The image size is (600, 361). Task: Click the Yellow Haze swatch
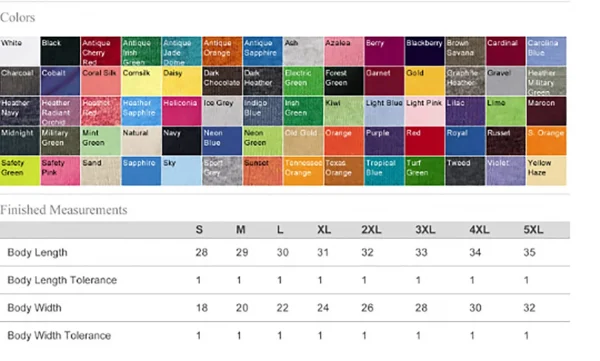pyautogui.click(x=546, y=171)
